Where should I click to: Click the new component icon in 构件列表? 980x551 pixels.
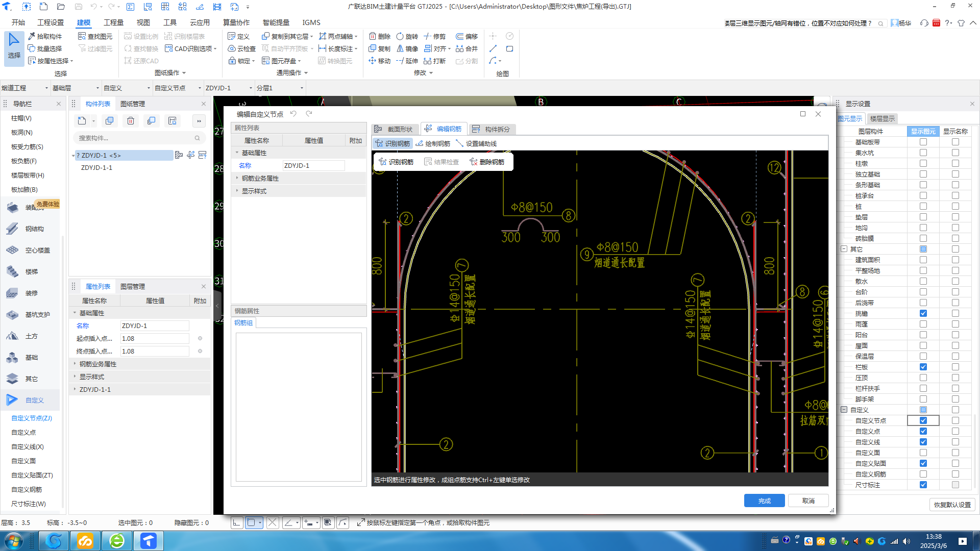[82, 121]
